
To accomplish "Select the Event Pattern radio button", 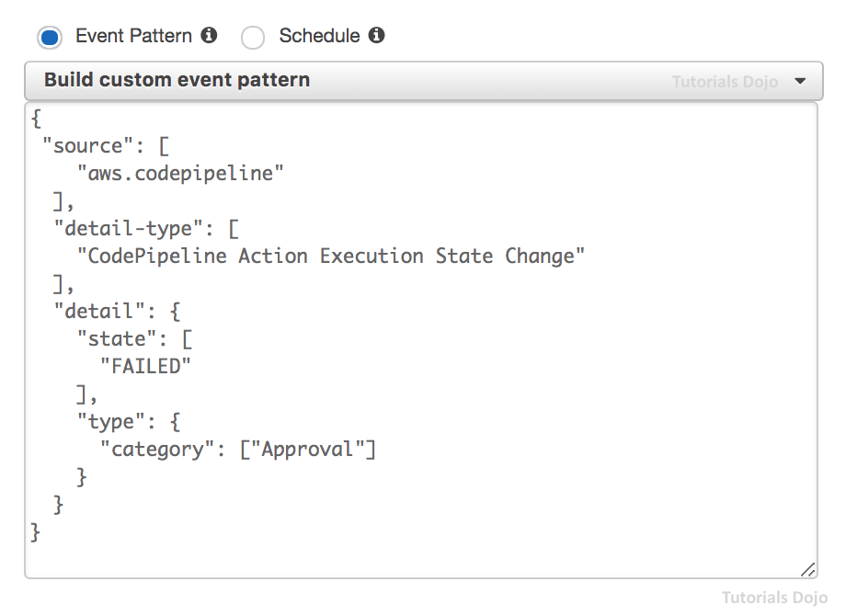I will [50, 37].
